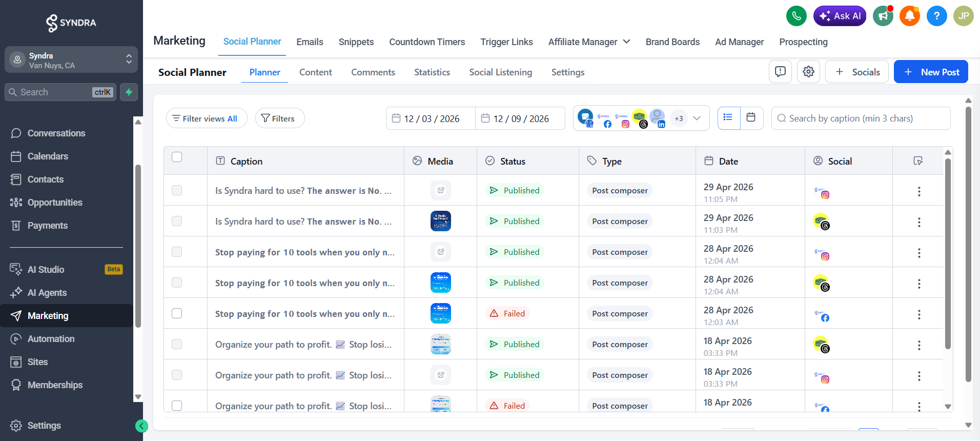
Task: Go to the Snippets tab
Action: 356,42
